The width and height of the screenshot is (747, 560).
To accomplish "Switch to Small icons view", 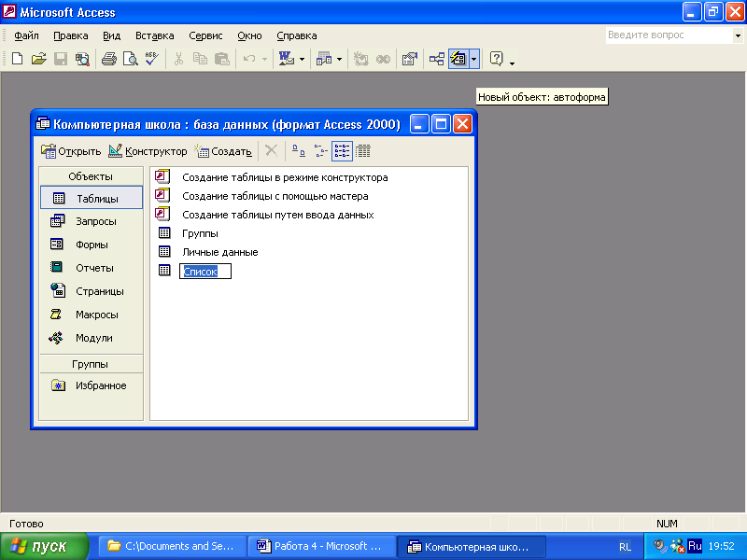I will pyautogui.click(x=320, y=151).
